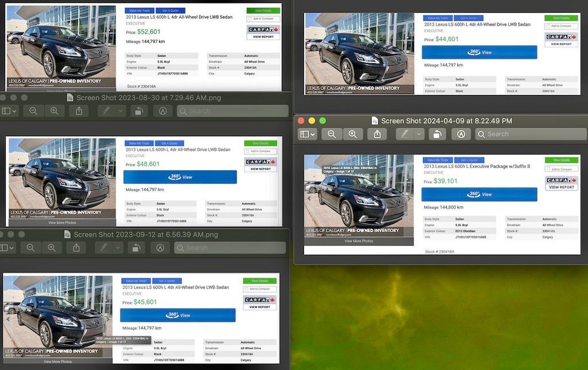
Task: Show Markup toolbar in the 2023-08-30 window
Action: (163, 111)
